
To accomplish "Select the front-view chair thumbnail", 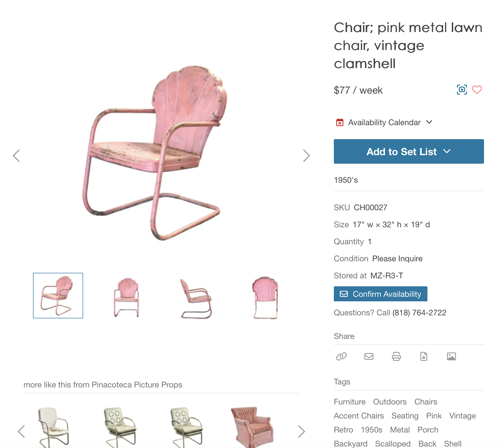I will pyautogui.click(x=127, y=297).
